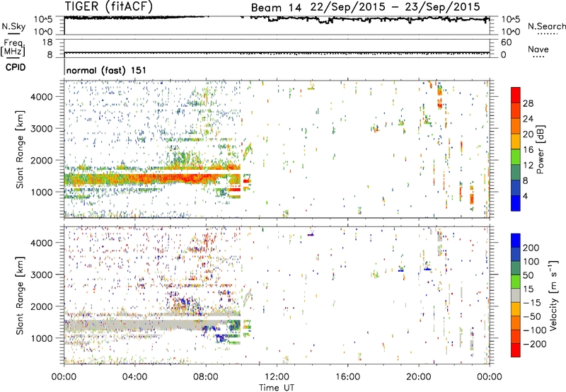
Task: Click the '-50' tick on Velocity scale
Action: click(533, 316)
